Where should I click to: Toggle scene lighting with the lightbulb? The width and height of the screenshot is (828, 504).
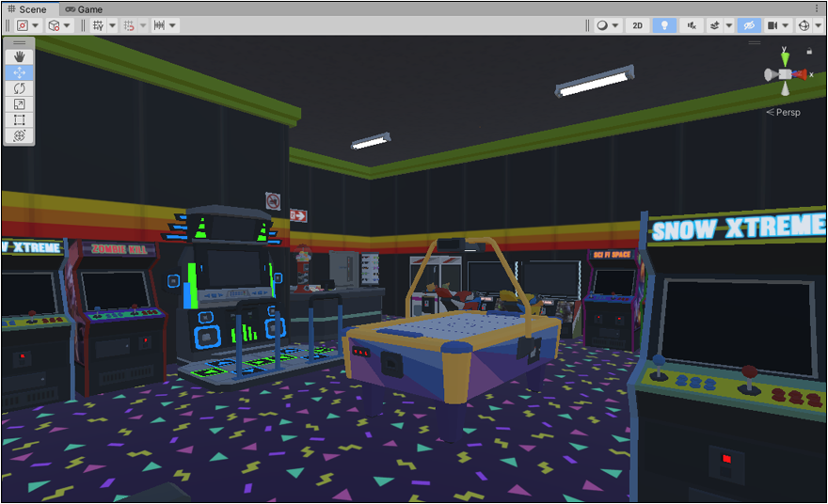(x=665, y=25)
